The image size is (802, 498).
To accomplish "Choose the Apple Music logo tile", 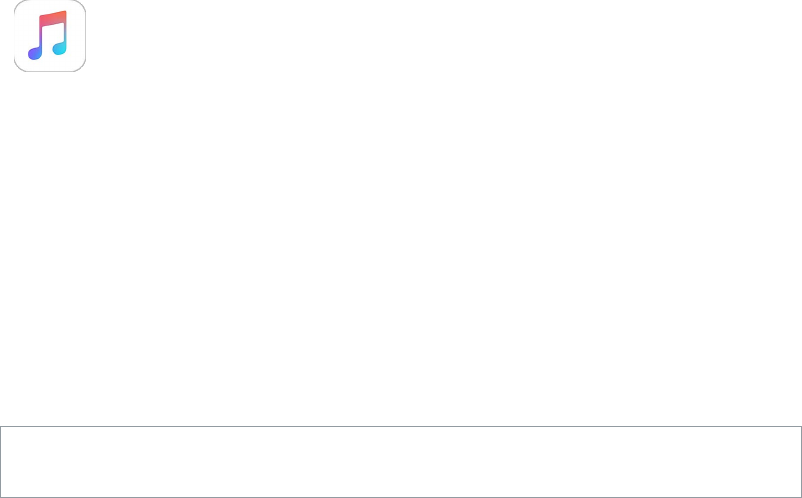I will (x=50, y=36).
